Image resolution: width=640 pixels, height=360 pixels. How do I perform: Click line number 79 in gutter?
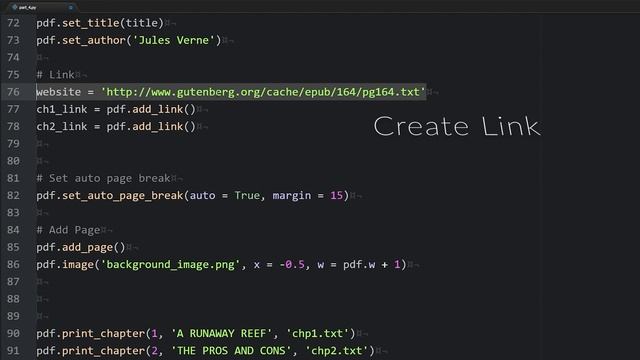coord(13,144)
